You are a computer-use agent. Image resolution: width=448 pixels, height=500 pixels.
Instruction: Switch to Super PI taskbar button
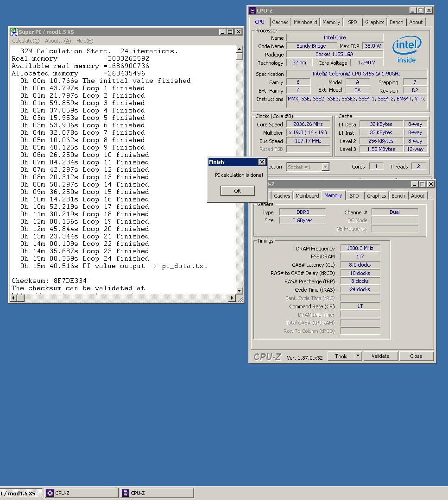21,493
